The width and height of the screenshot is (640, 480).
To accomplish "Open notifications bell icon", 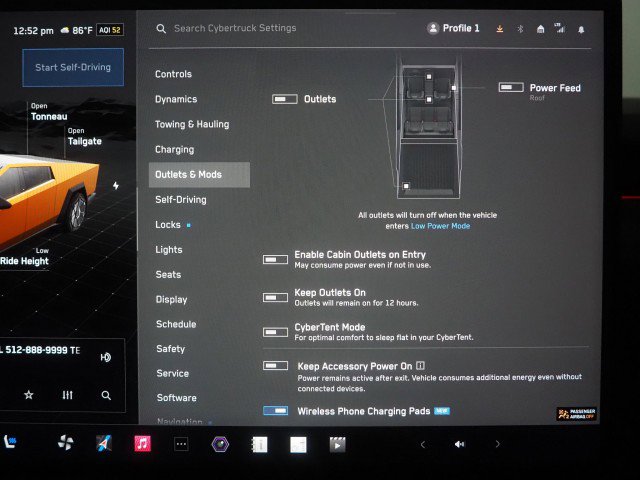I will coord(581,29).
